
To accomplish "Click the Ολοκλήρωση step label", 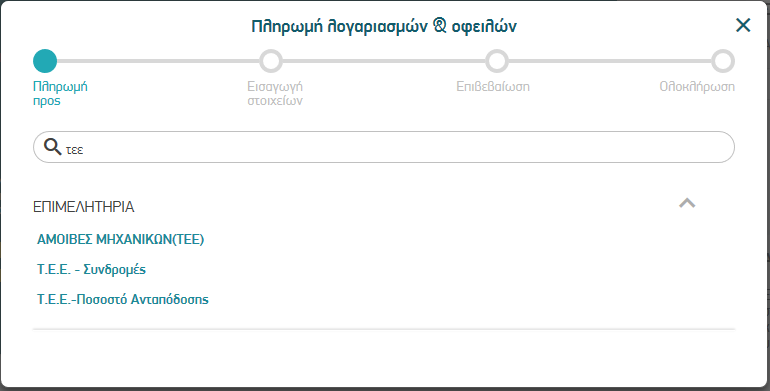I will (697, 86).
